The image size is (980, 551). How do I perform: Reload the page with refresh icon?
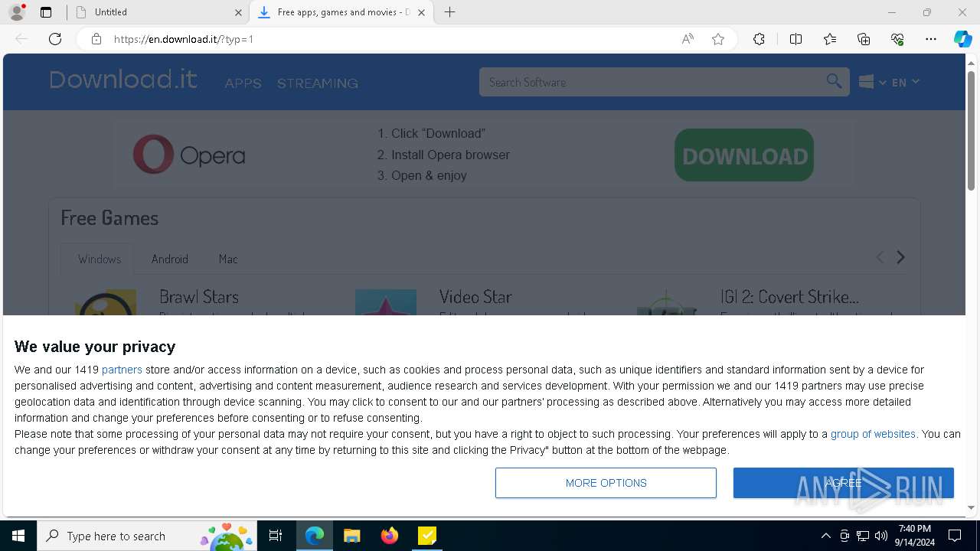tap(55, 39)
